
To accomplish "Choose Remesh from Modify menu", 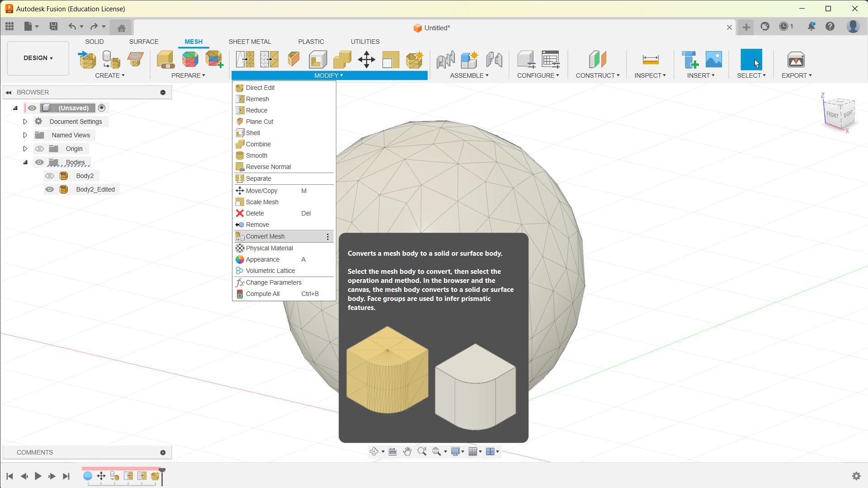I will [257, 99].
